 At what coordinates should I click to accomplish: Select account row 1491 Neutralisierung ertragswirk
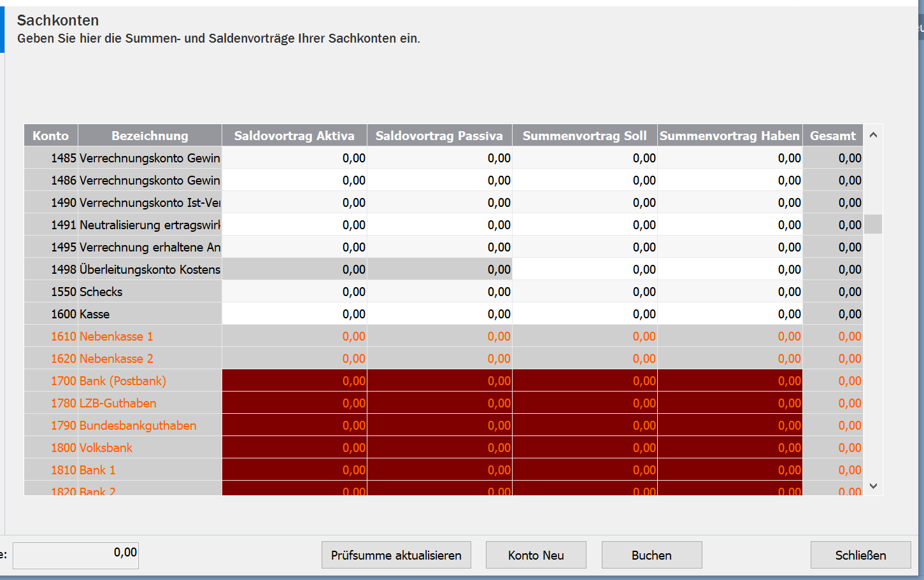[443, 225]
